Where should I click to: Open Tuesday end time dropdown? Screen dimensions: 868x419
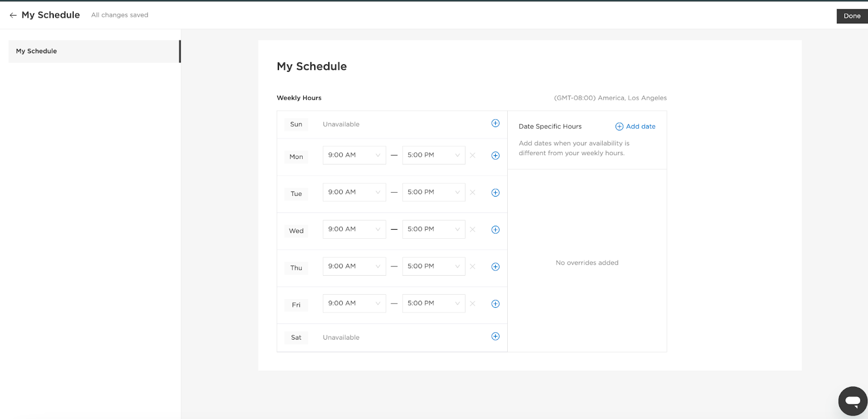pos(433,192)
